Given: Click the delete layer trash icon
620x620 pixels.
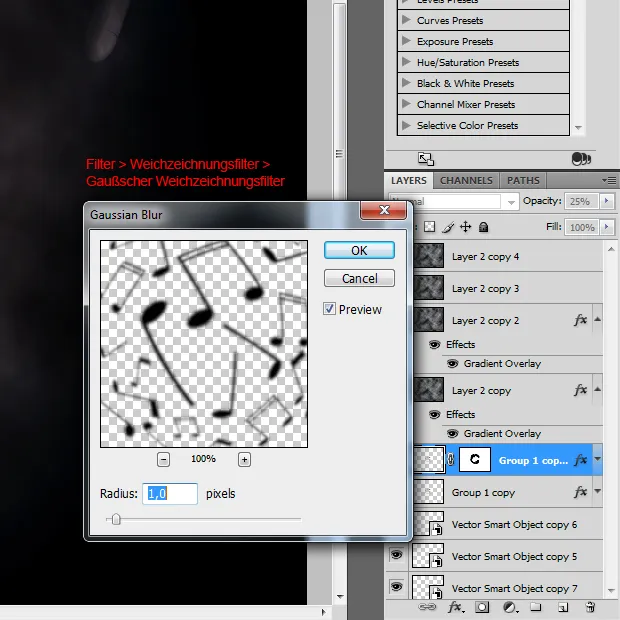Looking at the screenshot, I should click(x=590, y=607).
